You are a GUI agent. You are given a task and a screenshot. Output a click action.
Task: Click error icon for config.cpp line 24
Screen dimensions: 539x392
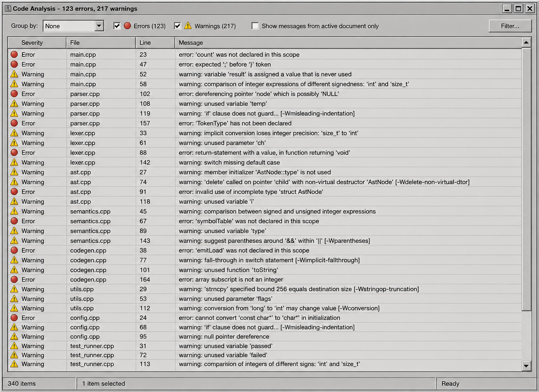pyautogui.click(x=14, y=318)
